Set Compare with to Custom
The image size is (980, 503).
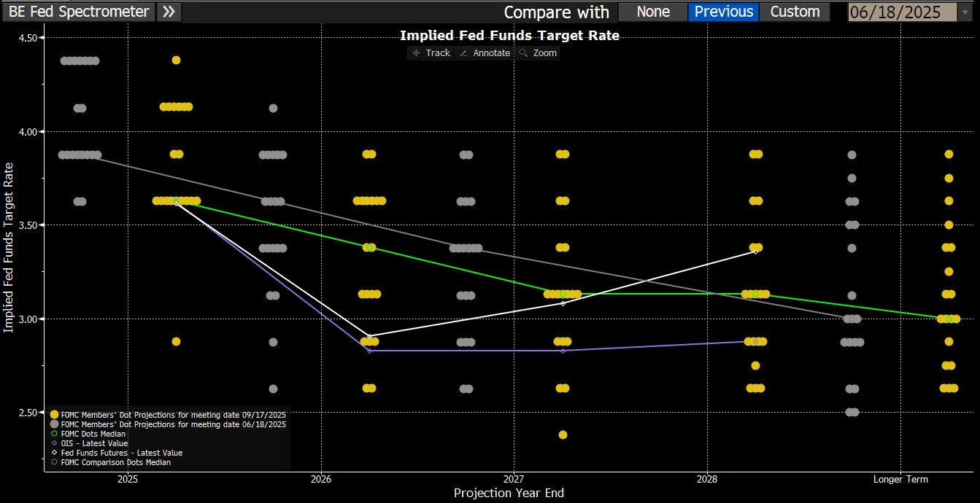pos(795,12)
